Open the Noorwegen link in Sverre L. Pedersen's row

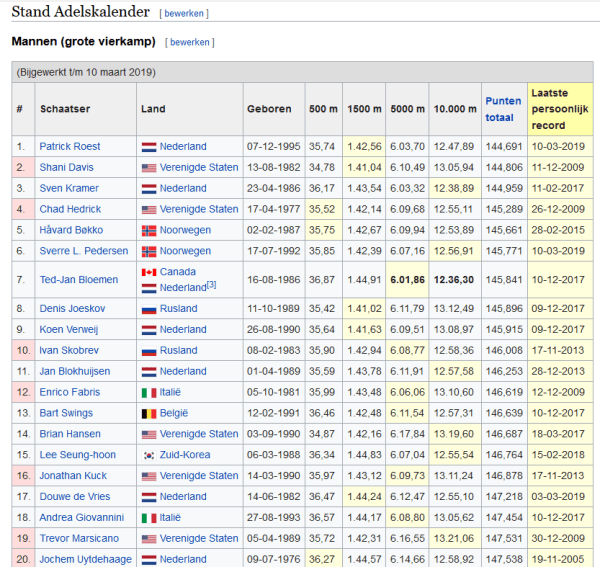(x=187, y=251)
